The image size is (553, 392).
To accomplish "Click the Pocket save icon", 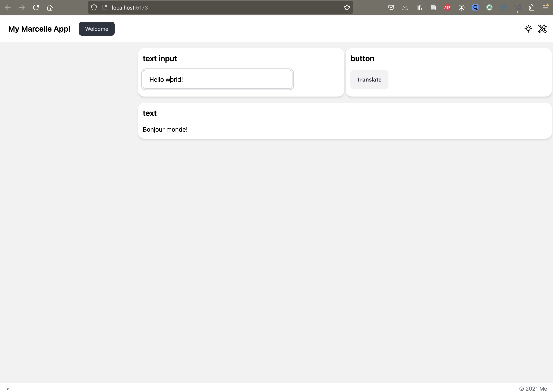I will [x=391, y=7].
